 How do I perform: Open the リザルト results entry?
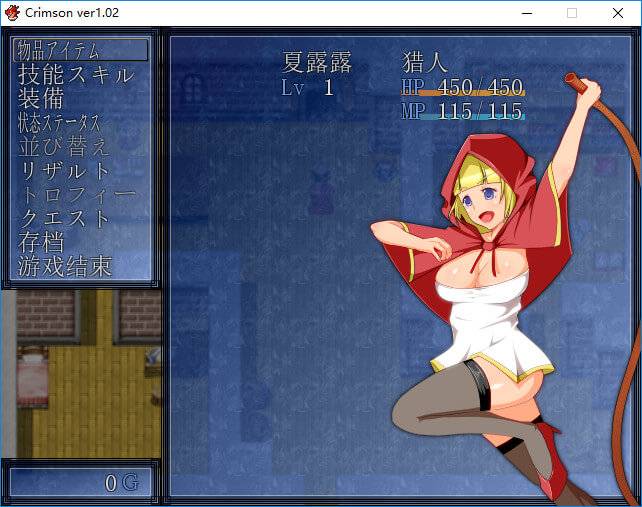65,170
